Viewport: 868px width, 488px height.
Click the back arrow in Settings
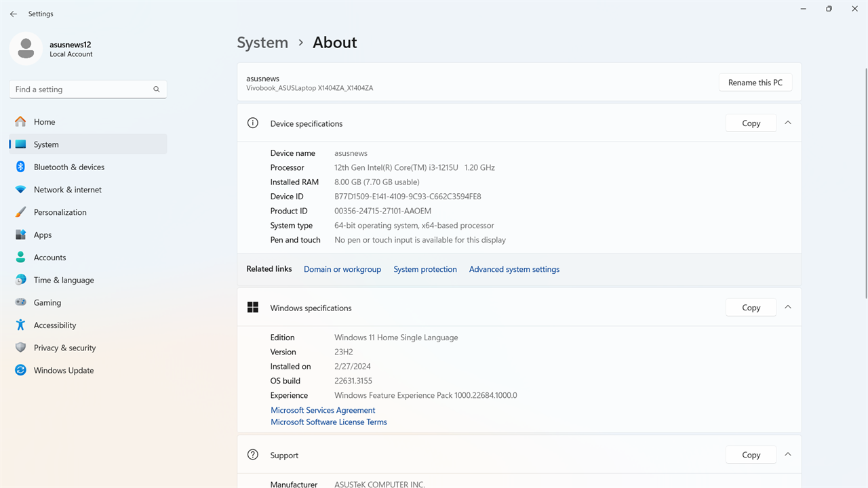click(14, 14)
